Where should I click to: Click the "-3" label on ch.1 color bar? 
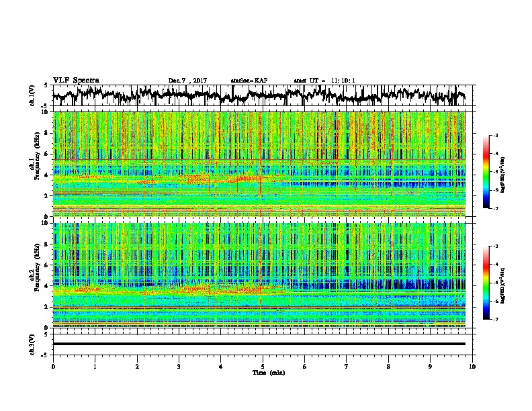click(495, 135)
